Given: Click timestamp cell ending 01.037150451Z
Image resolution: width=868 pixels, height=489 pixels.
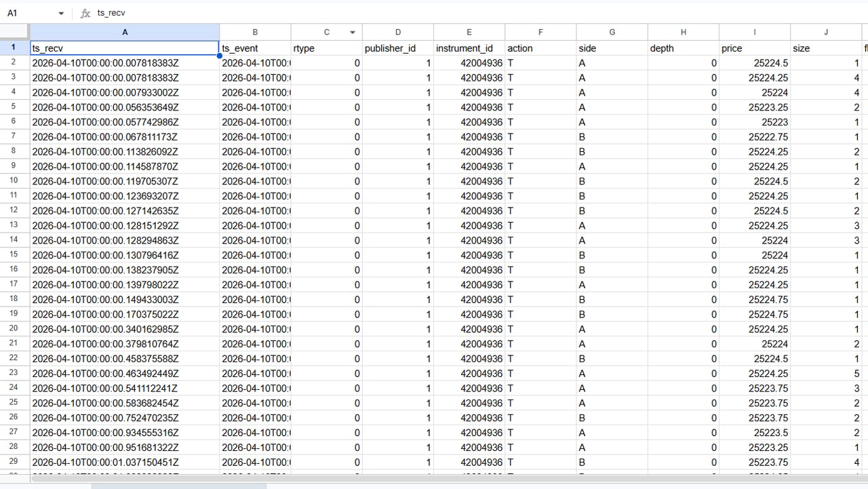Looking at the screenshot, I should tap(125, 463).
